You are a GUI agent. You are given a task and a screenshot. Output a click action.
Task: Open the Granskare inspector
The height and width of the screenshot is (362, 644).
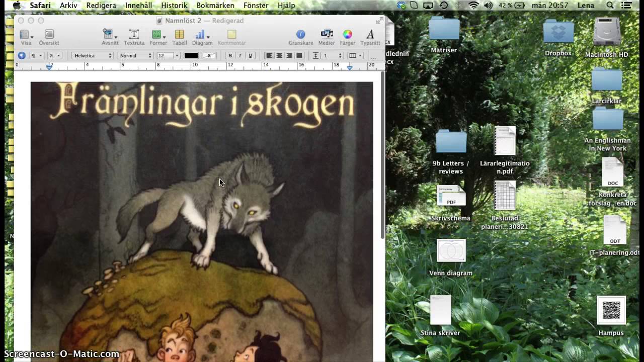click(300, 34)
